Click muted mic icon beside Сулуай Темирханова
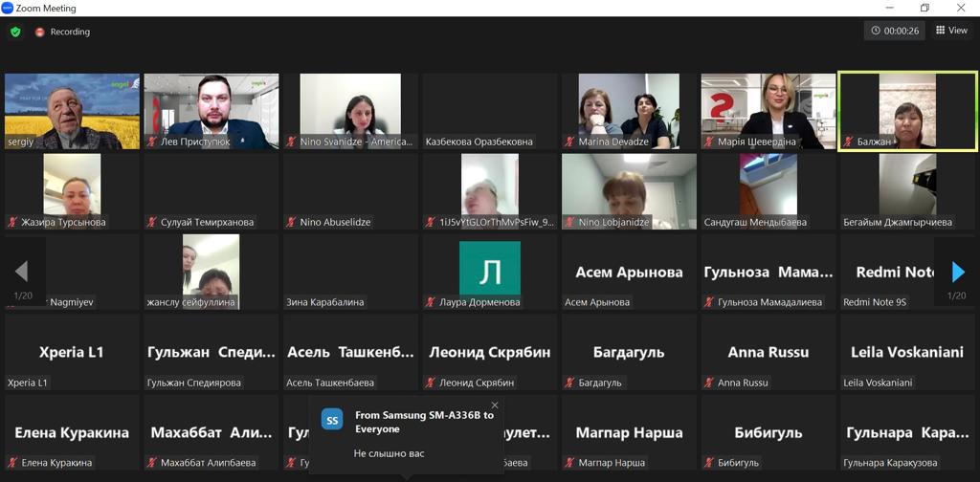Viewport: 980px width, 482px height. coord(152,222)
